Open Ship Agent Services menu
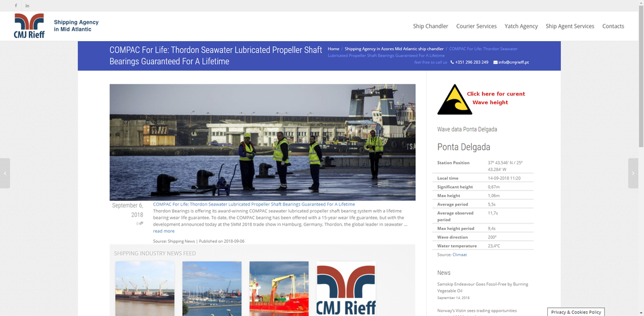The image size is (644, 316). coord(570,26)
